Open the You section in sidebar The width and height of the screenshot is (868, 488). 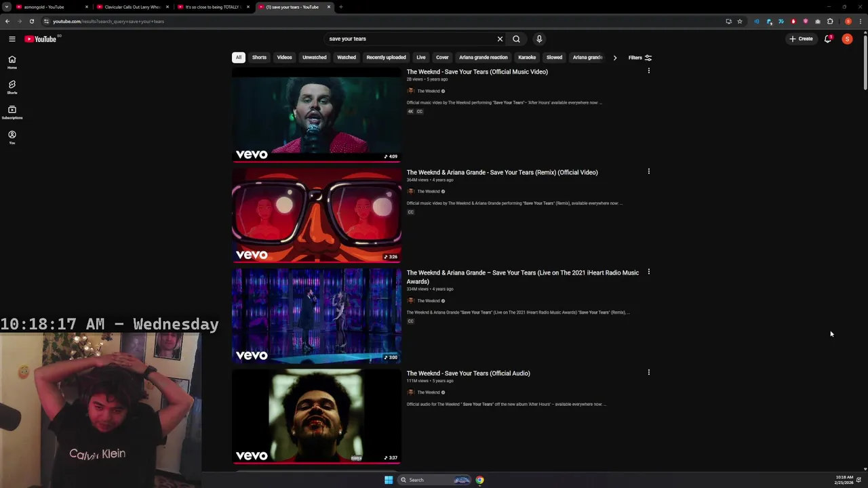point(12,138)
